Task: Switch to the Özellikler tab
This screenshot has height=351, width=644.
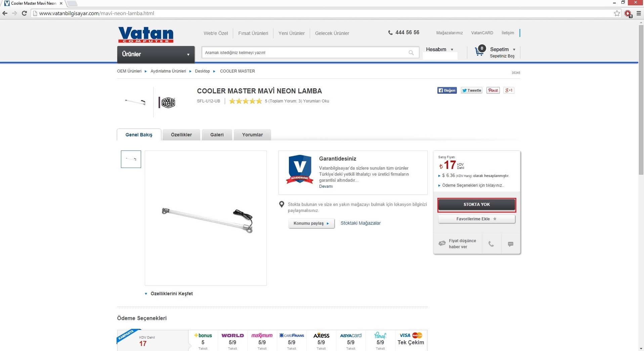Action: coord(181,135)
